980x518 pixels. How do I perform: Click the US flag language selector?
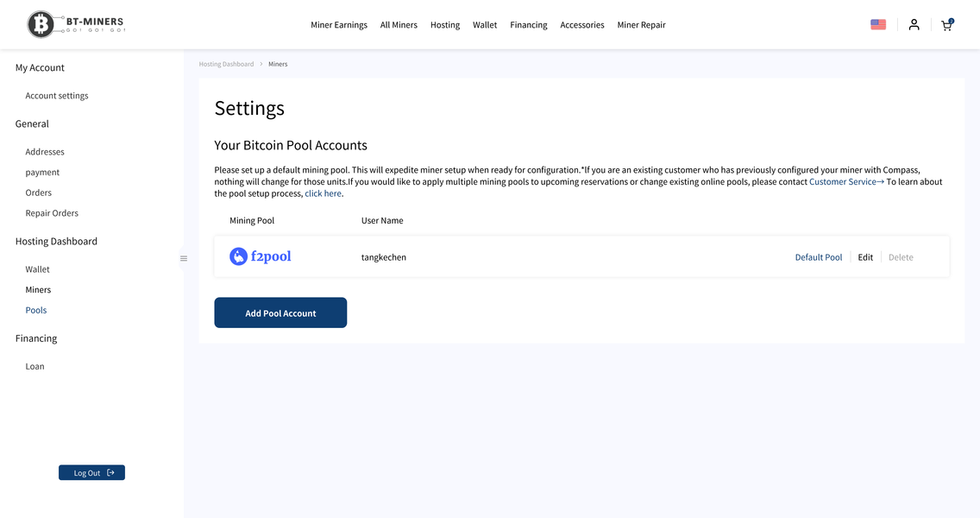coord(878,25)
